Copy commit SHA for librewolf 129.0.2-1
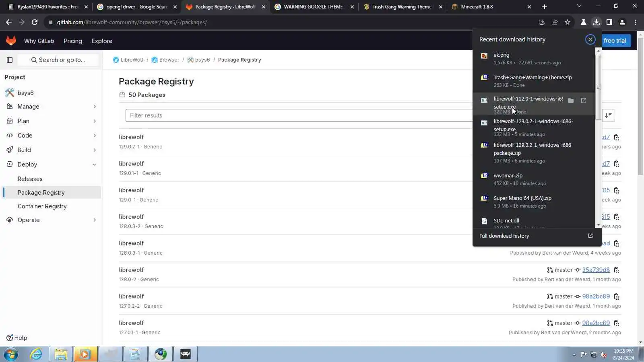 tap(616, 137)
